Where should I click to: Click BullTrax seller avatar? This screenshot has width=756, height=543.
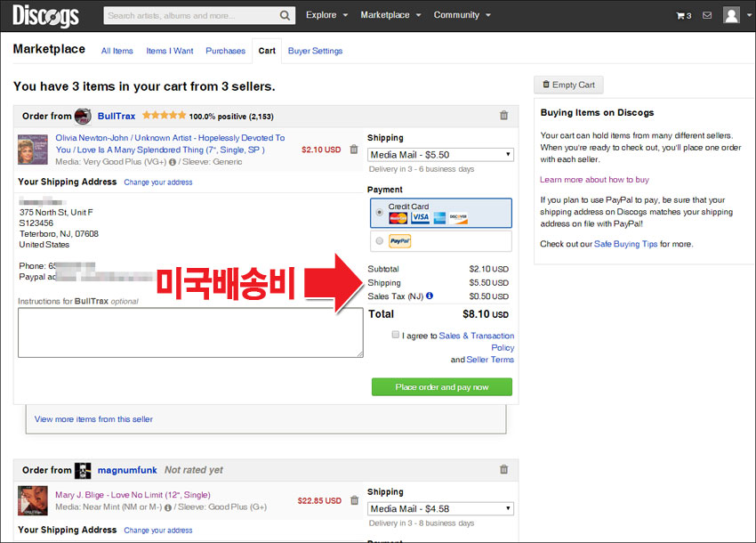coord(83,116)
